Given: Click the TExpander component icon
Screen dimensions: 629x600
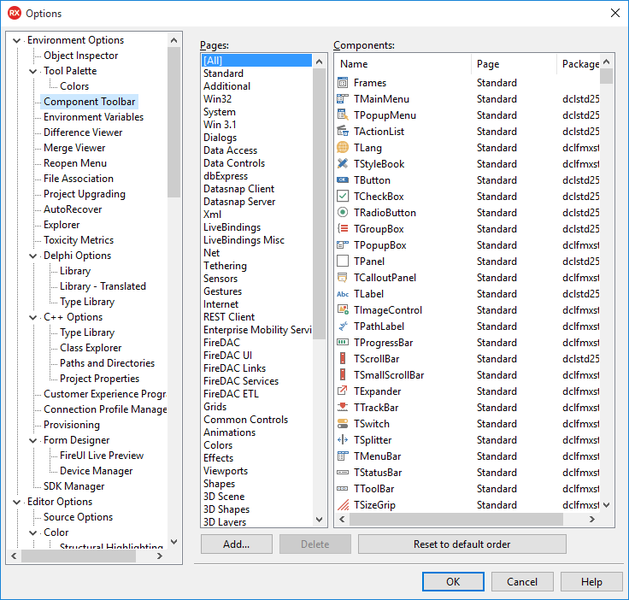Looking at the screenshot, I should (343, 391).
